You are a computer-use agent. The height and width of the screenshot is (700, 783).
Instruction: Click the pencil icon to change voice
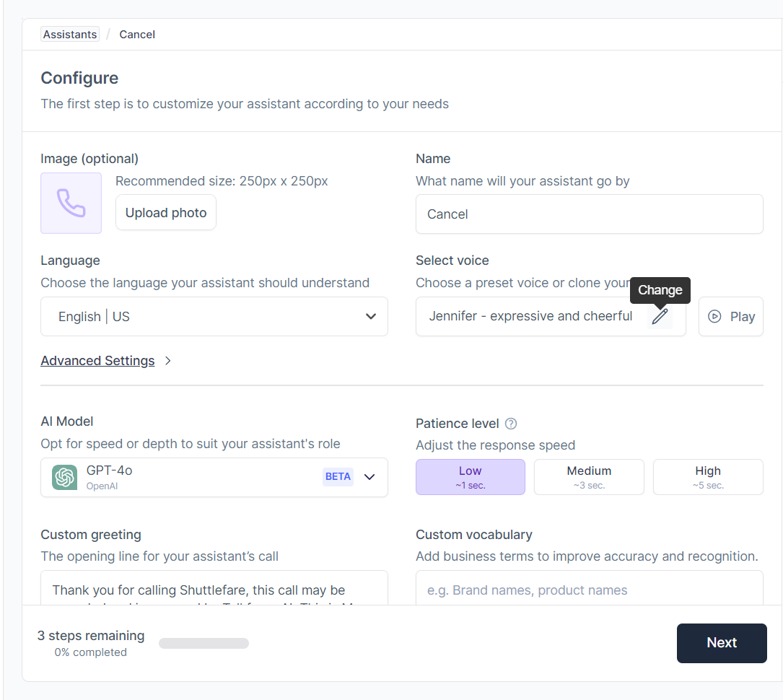pyautogui.click(x=660, y=317)
